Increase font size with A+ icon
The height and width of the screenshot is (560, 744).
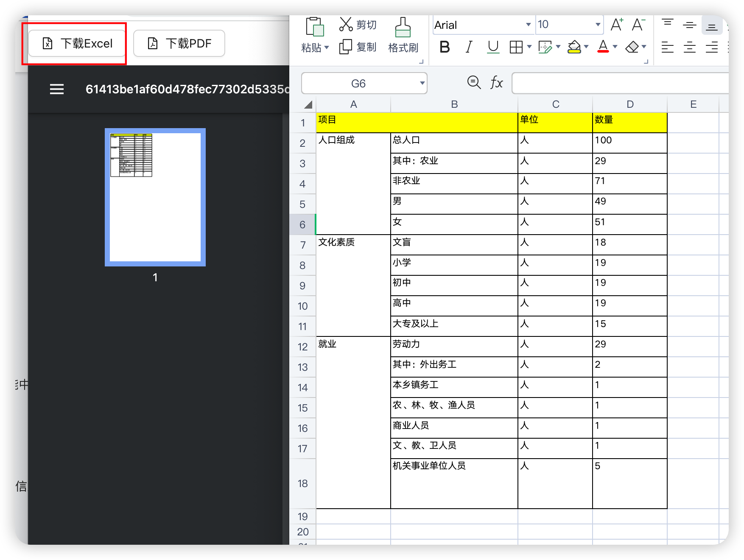point(617,25)
